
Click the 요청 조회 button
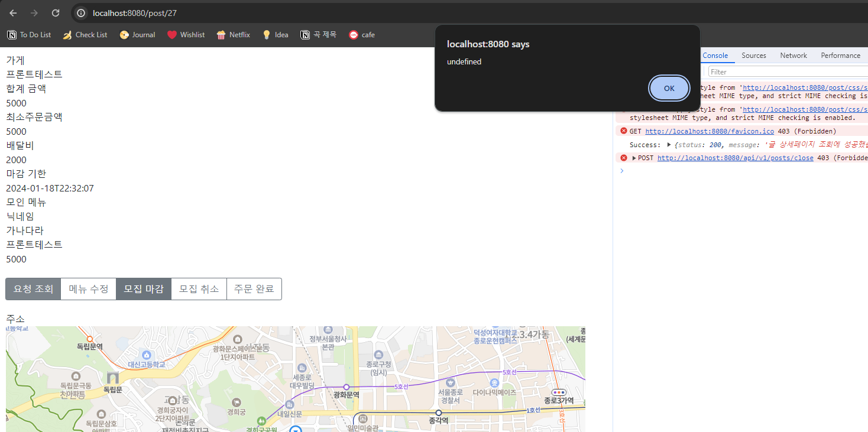coord(33,289)
